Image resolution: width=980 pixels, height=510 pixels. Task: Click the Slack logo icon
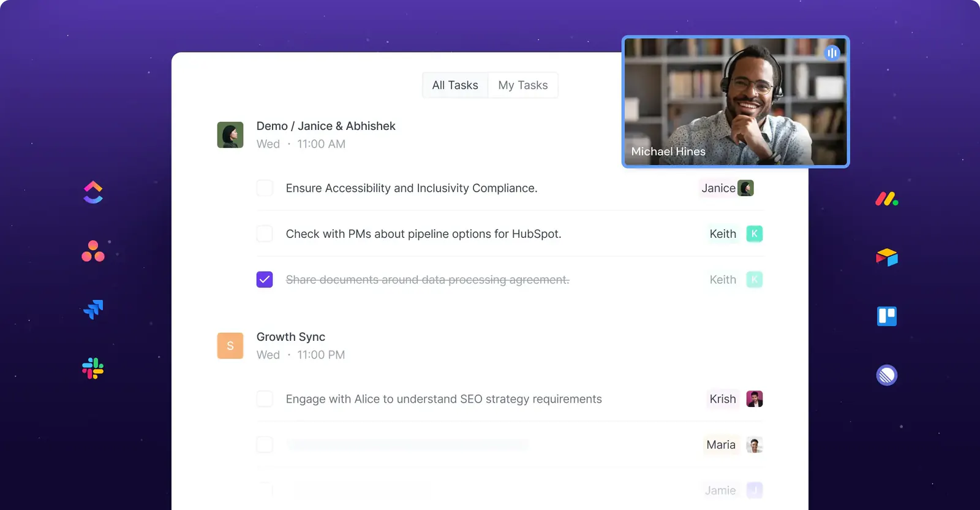tap(93, 368)
